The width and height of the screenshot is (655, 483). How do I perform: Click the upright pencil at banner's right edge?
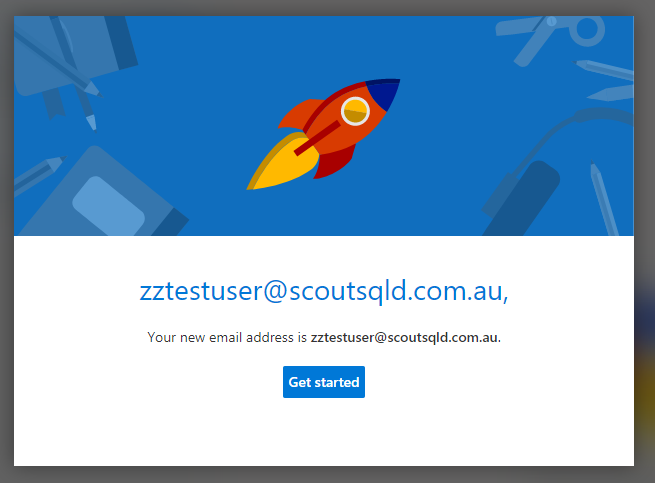(x=603, y=198)
